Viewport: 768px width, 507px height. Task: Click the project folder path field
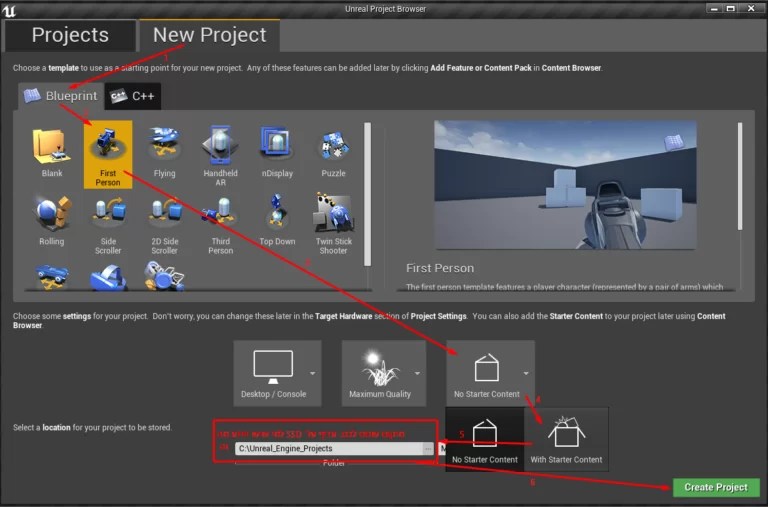pos(329,448)
